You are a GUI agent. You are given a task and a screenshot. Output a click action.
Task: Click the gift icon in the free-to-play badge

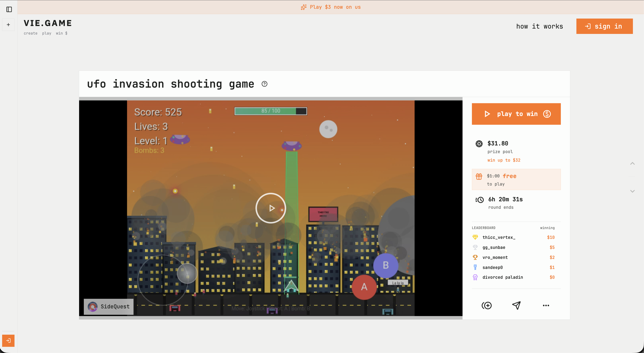479,176
